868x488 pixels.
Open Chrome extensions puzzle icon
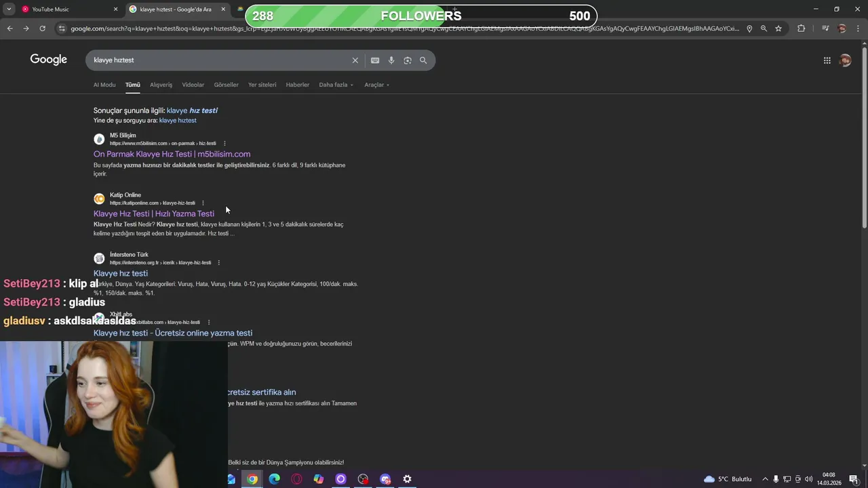[x=802, y=28]
